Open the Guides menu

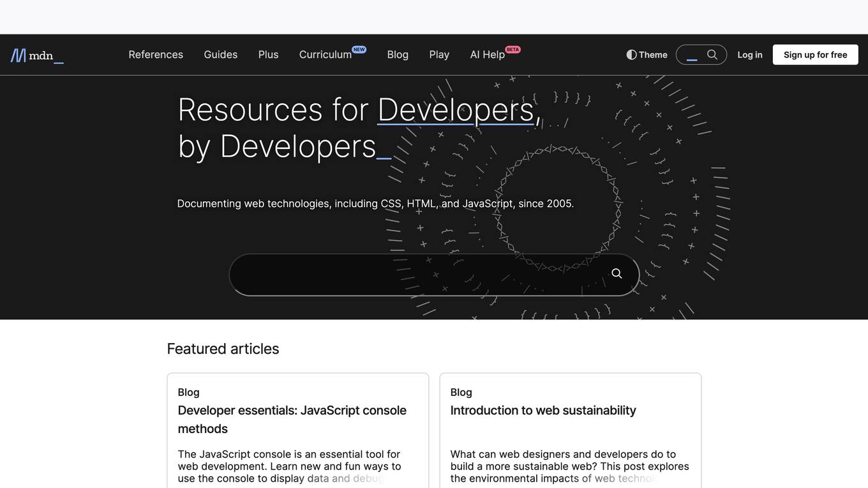tap(221, 55)
